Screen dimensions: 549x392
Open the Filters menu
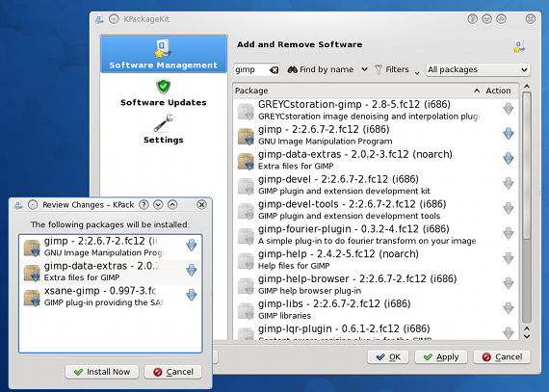(x=397, y=69)
